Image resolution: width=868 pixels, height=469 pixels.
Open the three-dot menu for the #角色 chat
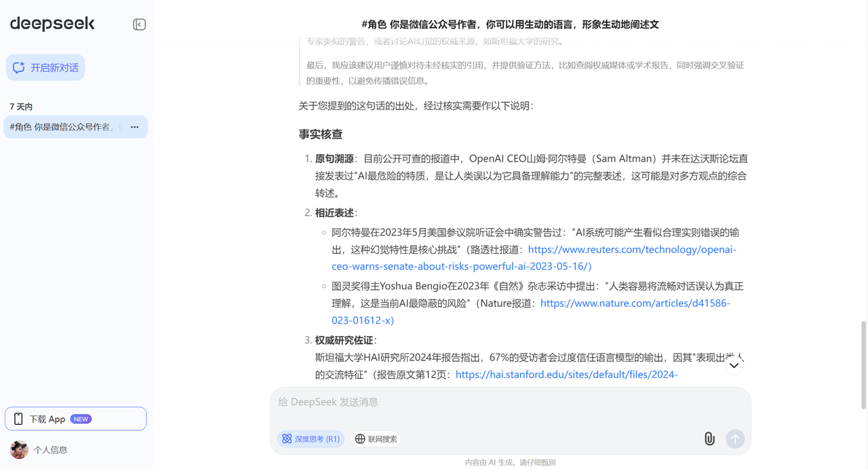click(134, 127)
